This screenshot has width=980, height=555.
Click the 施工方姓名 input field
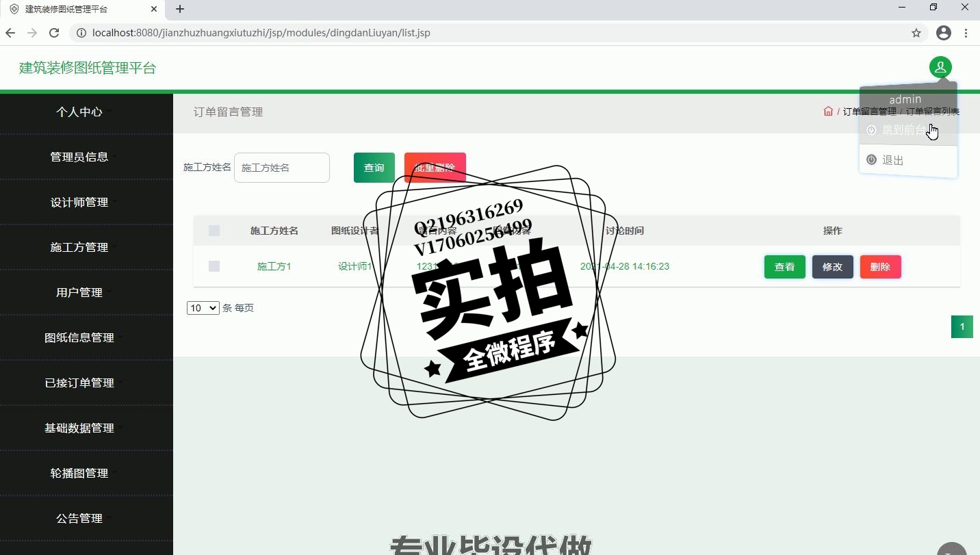click(282, 168)
